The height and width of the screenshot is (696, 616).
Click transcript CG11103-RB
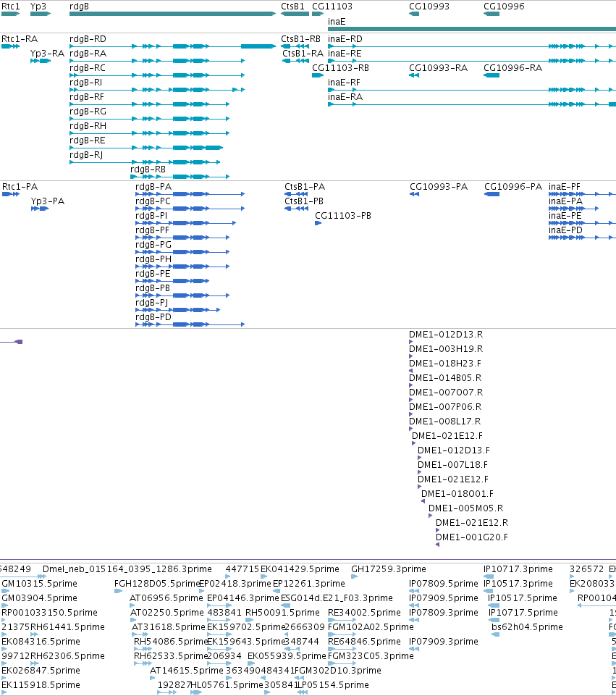click(318, 75)
